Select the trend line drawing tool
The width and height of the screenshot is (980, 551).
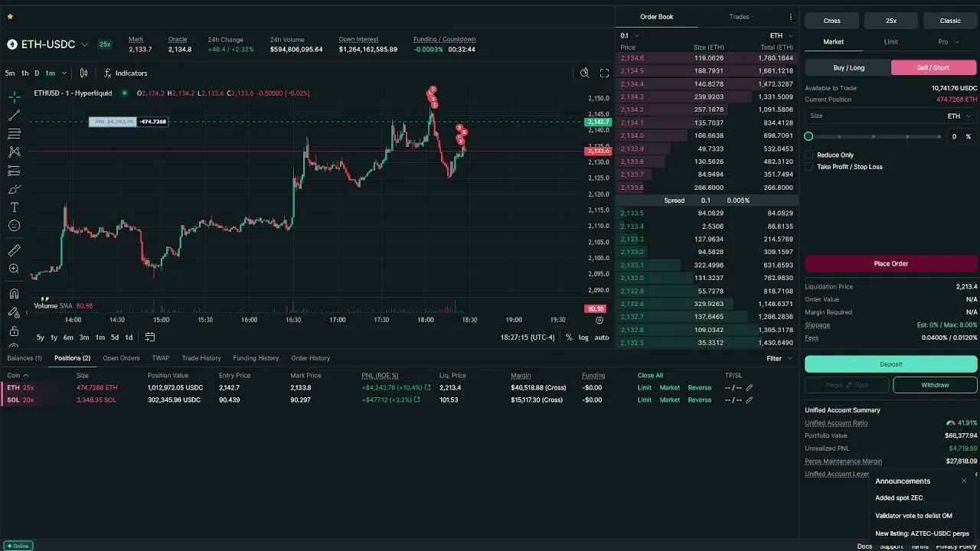pyautogui.click(x=14, y=116)
